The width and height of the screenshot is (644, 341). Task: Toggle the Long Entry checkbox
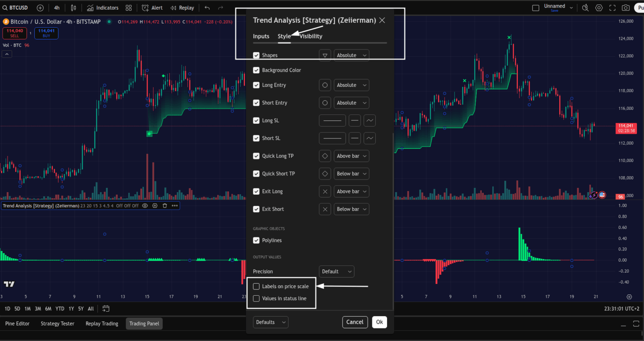point(256,85)
